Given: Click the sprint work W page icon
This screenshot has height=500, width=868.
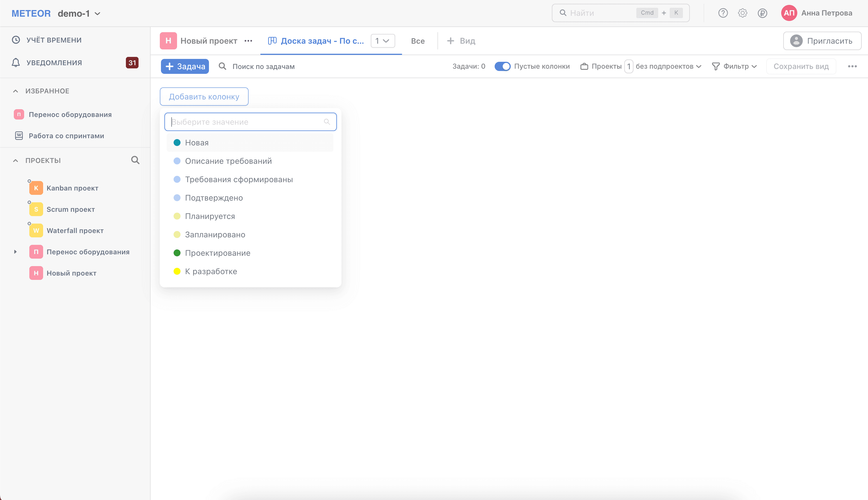Looking at the screenshot, I should (19, 136).
